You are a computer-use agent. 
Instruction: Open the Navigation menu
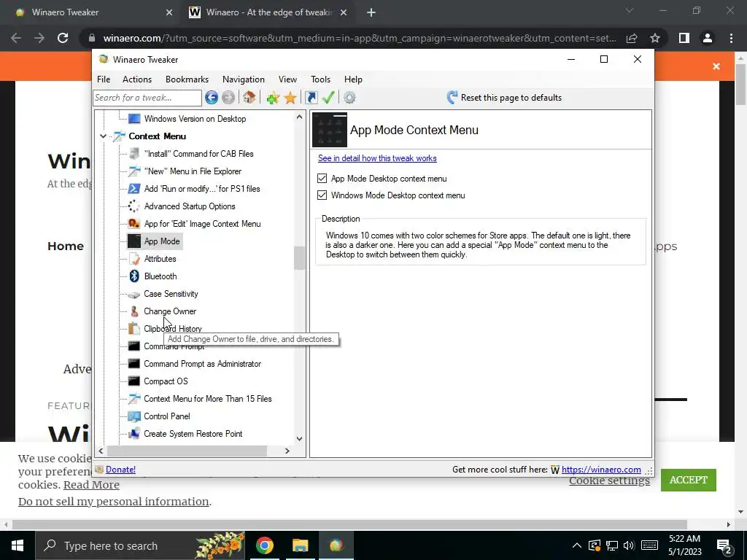coord(244,79)
